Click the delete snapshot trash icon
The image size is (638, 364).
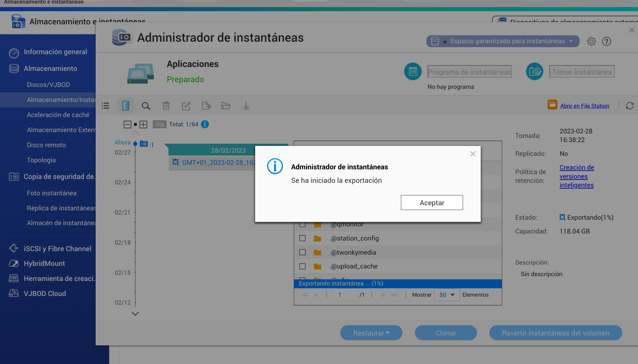(166, 106)
